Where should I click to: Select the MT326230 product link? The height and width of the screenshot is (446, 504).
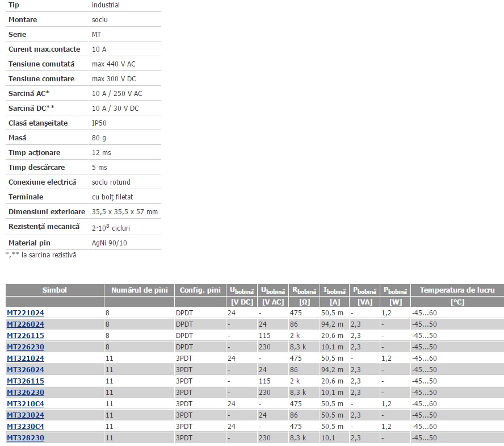(x=26, y=393)
